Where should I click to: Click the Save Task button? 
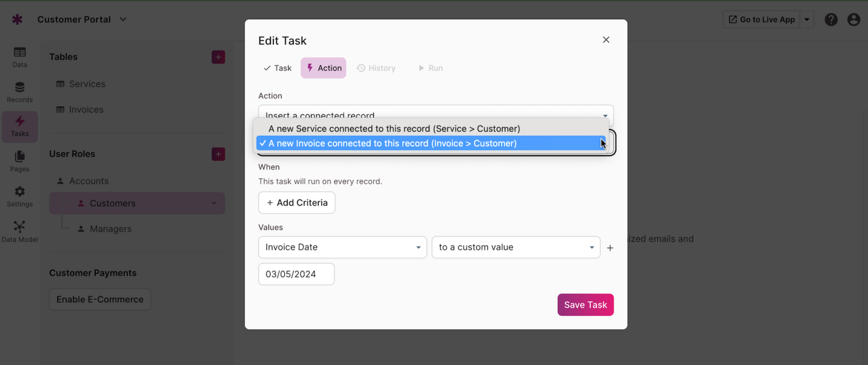point(585,305)
